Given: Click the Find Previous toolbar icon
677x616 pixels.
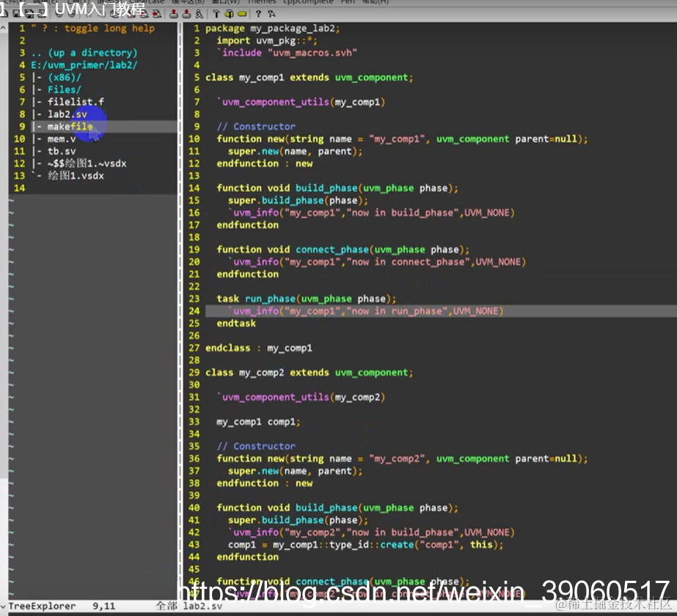Looking at the screenshot, I should [x=156, y=14].
